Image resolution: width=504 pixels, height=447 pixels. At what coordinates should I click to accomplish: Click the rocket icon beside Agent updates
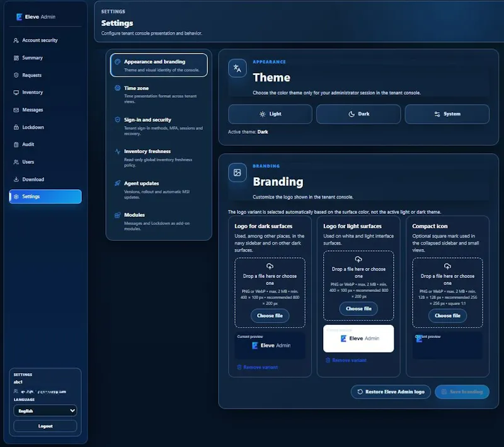pyautogui.click(x=118, y=183)
